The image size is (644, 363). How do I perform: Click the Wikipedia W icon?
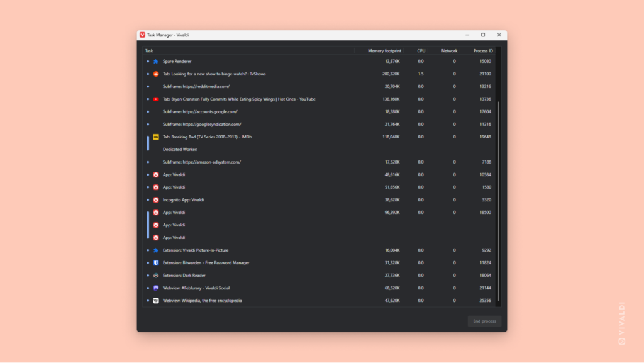156,301
